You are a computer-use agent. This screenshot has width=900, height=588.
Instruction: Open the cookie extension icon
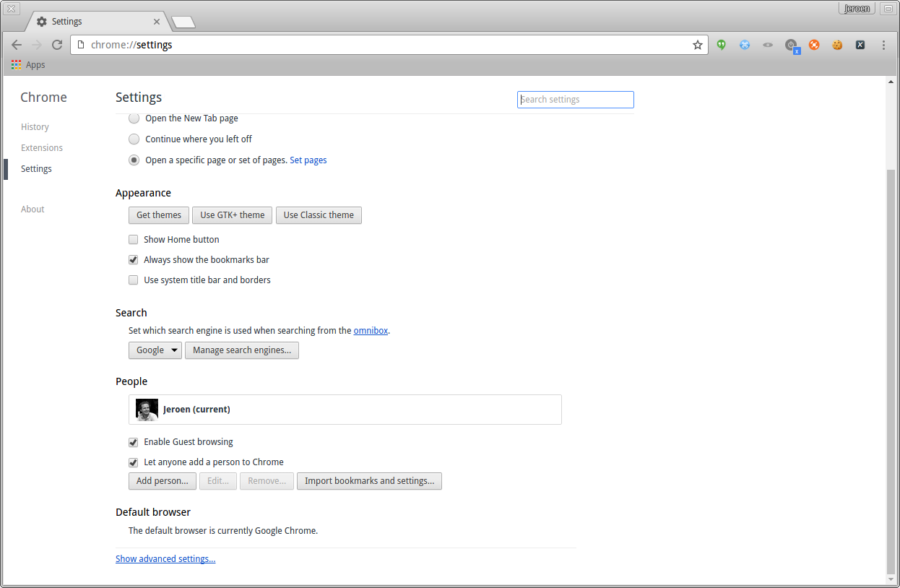(x=837, y=45)
